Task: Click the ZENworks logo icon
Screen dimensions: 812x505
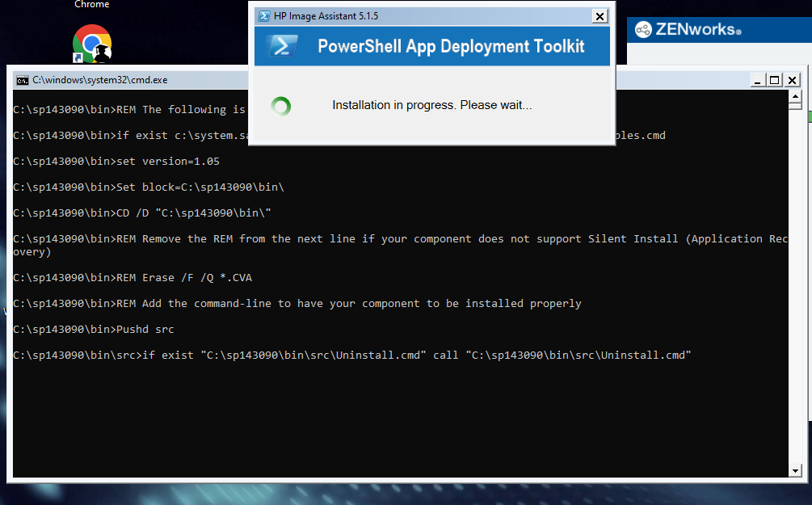Action: [643, 30]
